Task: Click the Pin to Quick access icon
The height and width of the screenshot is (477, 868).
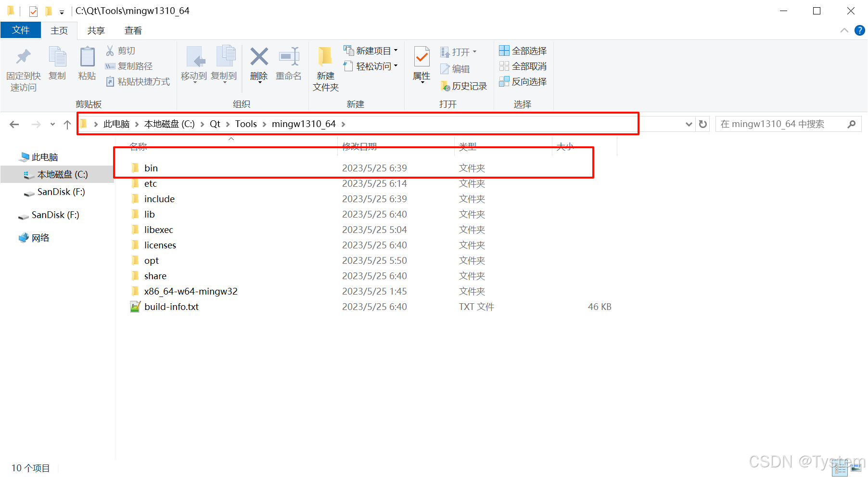Action: click(x=23, y=57)
